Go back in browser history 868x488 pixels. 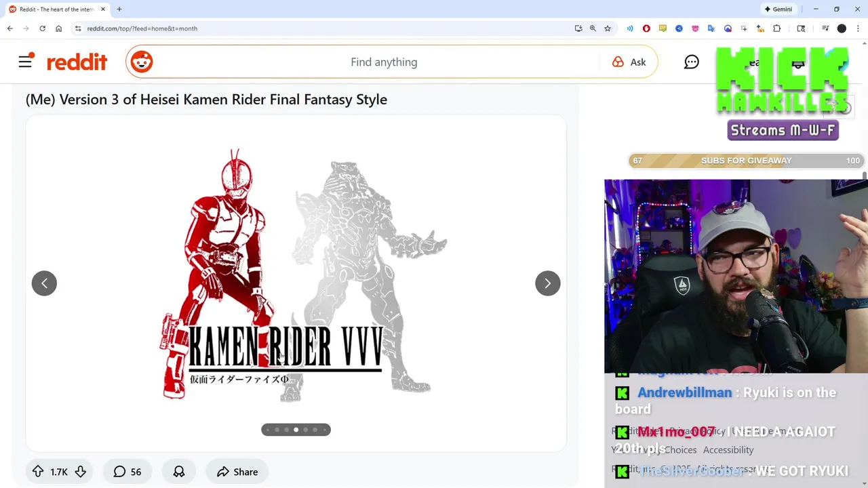coord(9,28)
